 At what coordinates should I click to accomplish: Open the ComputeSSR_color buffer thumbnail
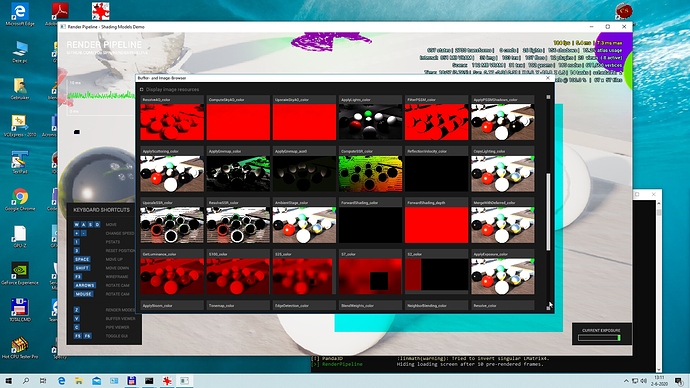click(x=371, y=173)
